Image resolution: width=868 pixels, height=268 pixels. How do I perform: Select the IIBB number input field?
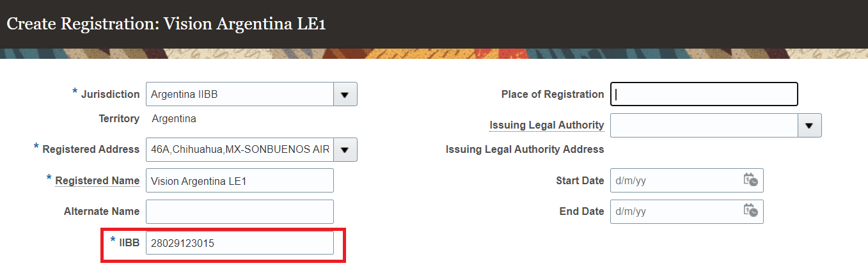point(240,243)
